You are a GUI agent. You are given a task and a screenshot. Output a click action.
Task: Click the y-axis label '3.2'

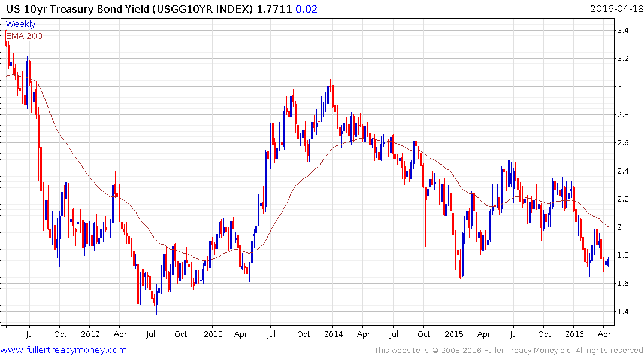click(622, 58)
